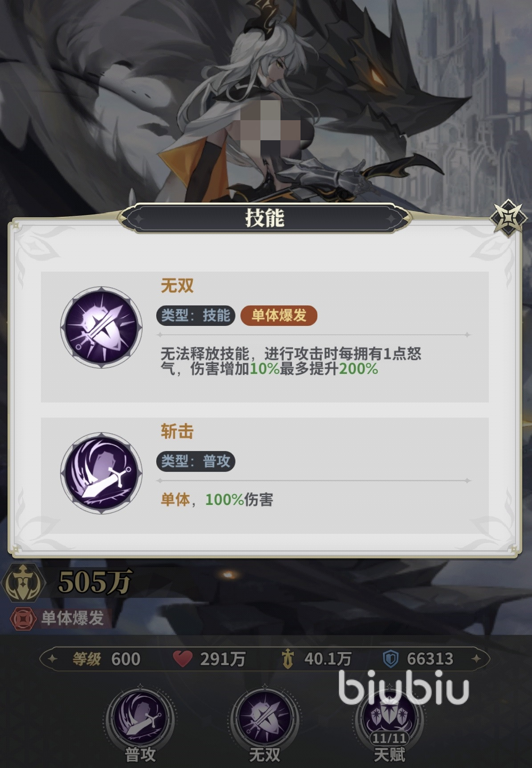Tap the 类型：技能 label badge
The height and width of the screenshot is (768, 532).
click(x=195, y=315)
